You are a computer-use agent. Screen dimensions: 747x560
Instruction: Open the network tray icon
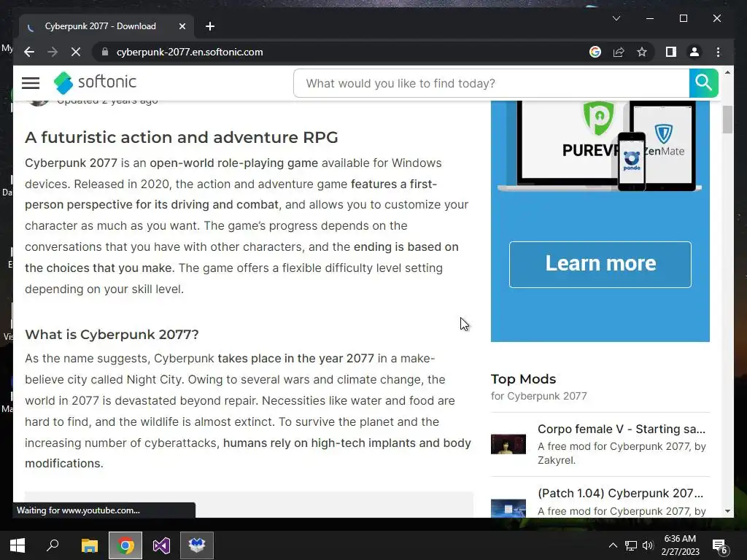tap(631, 545)
